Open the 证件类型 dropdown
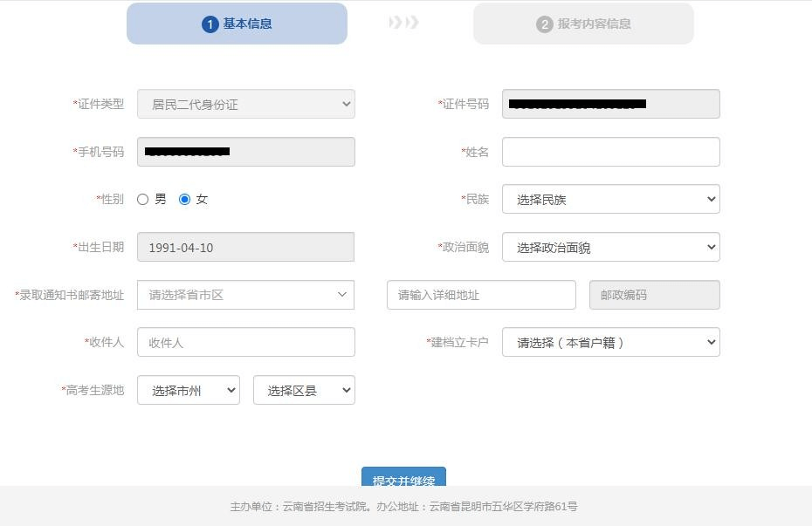This screenshot has height=526, width=812. point(245,104)
